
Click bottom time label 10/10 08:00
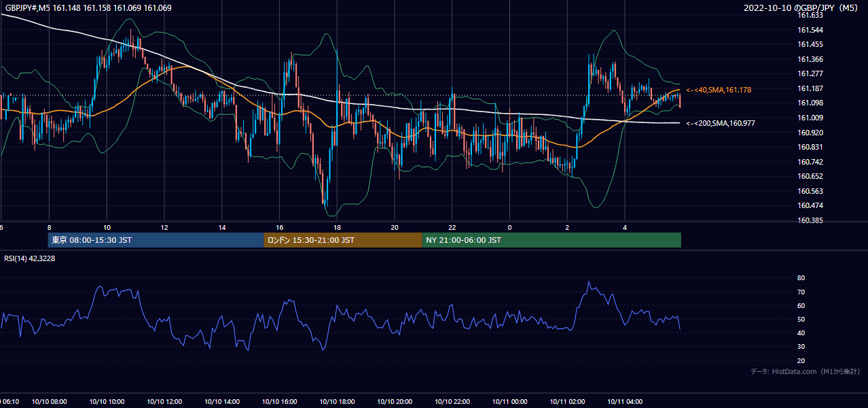(48, 401)
